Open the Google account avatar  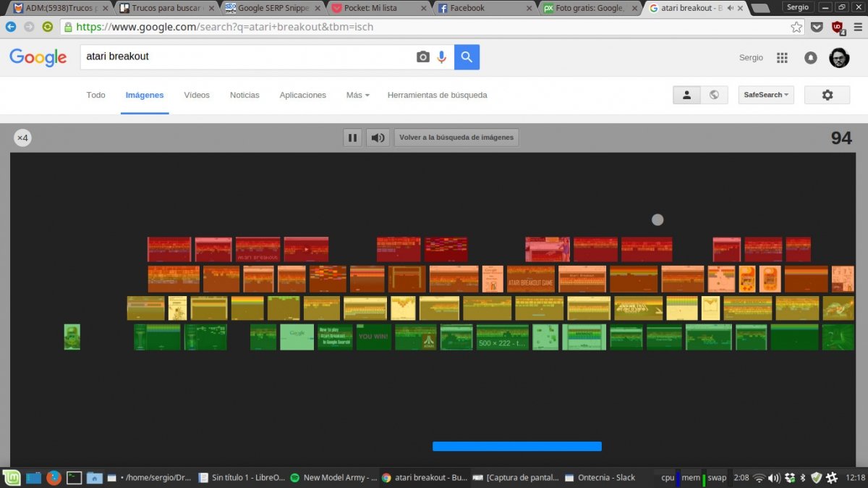point(839,58)
